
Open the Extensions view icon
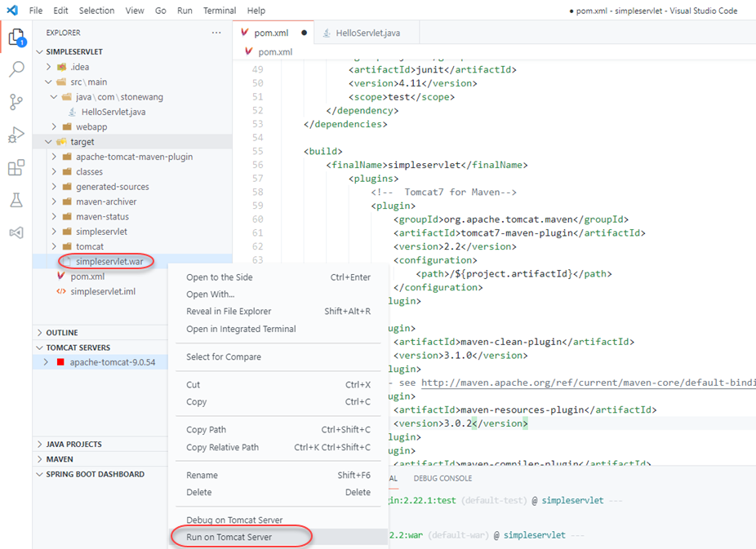pos(16,167)
